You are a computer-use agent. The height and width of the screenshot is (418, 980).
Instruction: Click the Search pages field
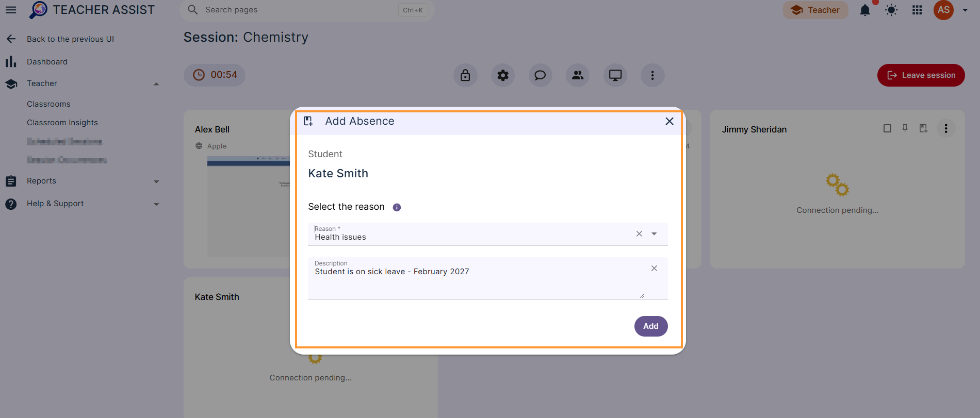coord(307,10)
